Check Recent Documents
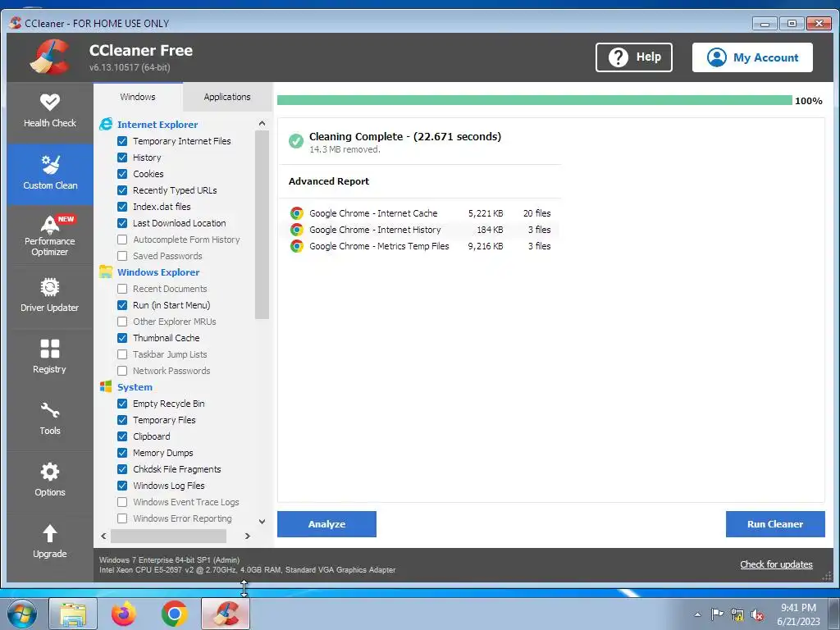The image size is (840, 630). (122, 289)
